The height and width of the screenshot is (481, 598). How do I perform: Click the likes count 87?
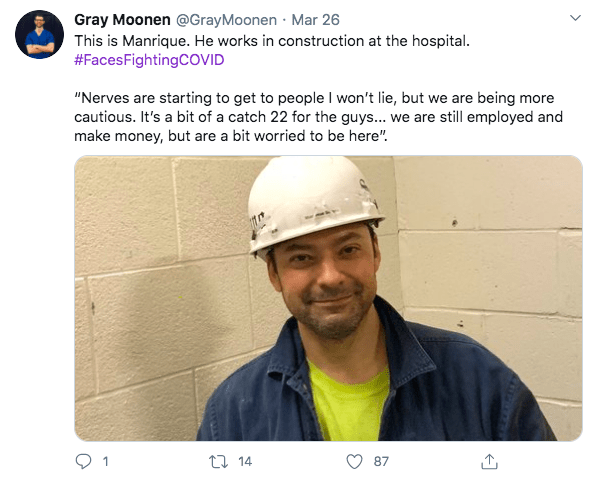coord(381,462)
